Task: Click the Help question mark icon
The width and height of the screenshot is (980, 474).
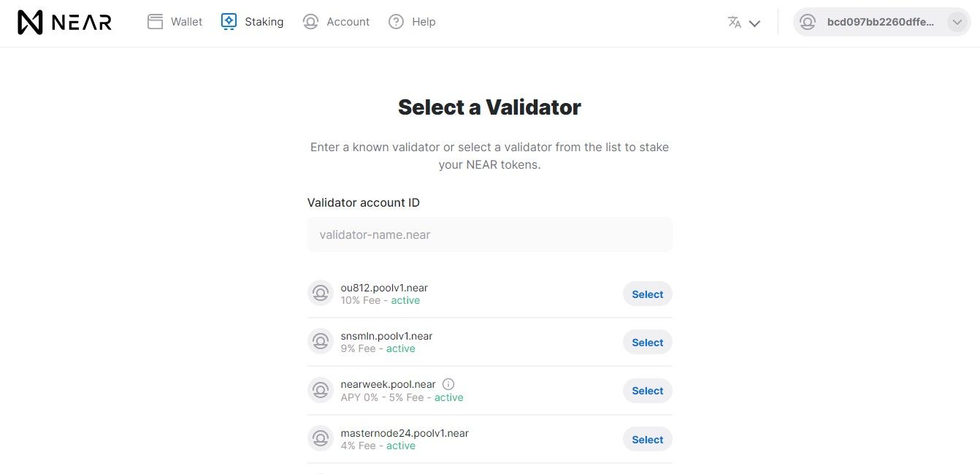Action: (396, 22)
